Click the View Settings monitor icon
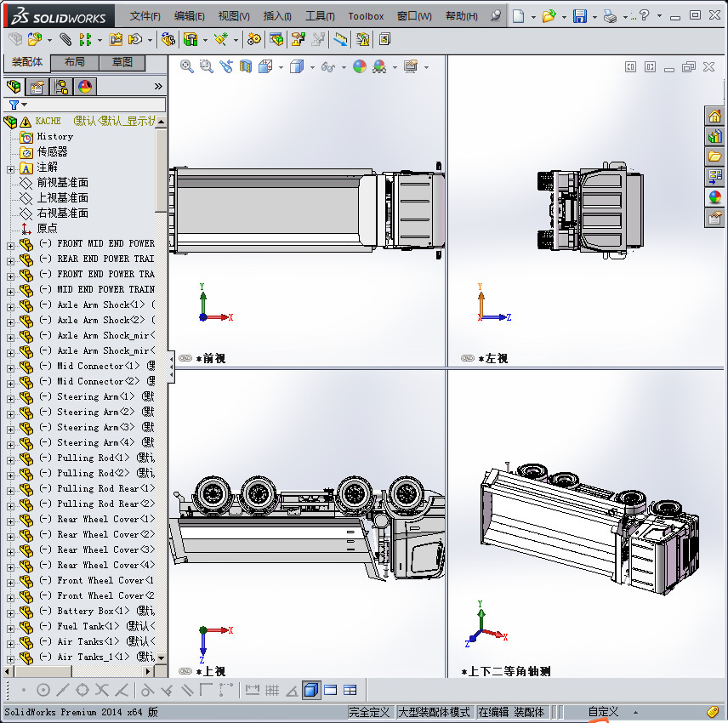The image size is (728, 723). click(411, 66)
